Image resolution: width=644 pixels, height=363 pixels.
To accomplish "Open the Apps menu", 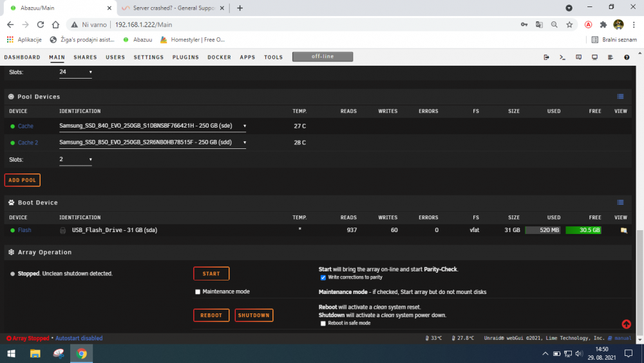I will pos(248,57).
